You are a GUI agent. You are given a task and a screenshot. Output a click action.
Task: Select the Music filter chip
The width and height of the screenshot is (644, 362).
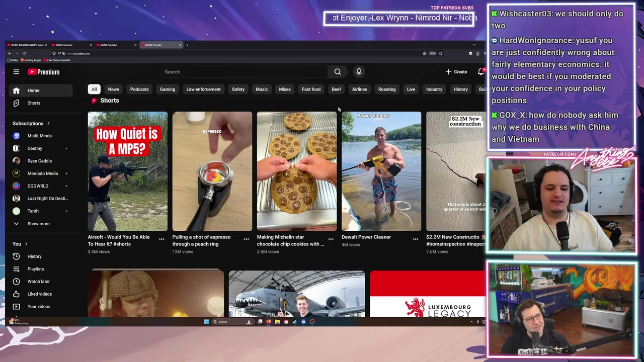click(x=262, y=89)
